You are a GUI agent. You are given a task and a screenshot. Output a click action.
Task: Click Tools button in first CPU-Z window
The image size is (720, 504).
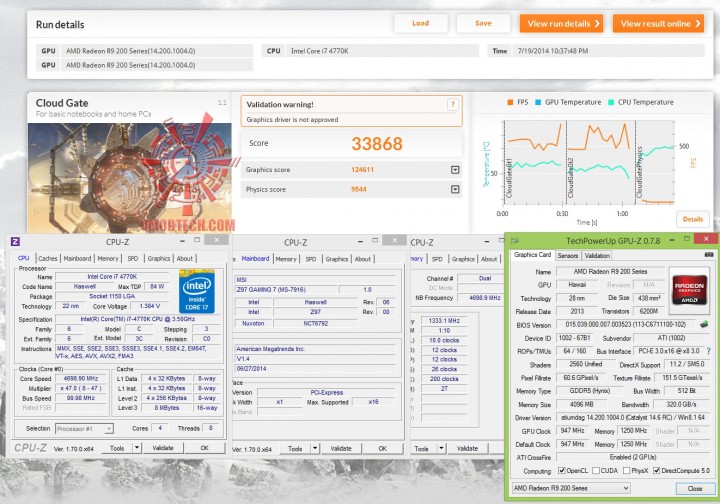point(117,448)
